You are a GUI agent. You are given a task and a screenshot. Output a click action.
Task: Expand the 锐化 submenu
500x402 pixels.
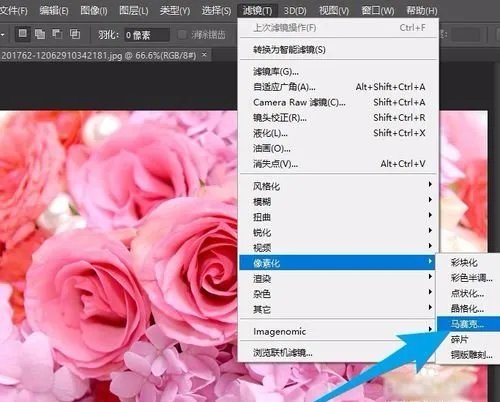pos(338,232)
